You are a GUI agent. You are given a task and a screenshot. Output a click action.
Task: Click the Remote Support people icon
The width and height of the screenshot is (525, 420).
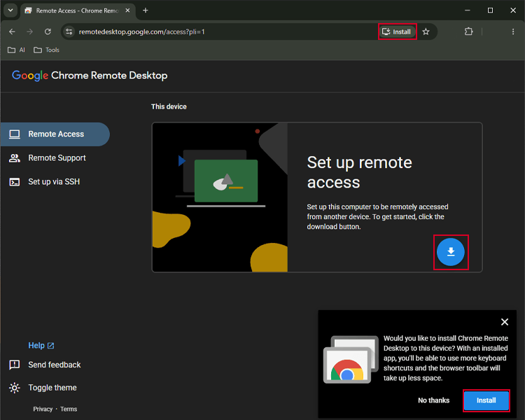[x=15, y=157]
